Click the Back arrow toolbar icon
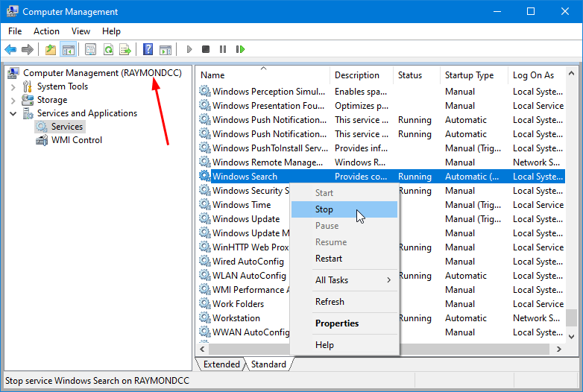This screenshot has height=392, width=583. point(10,49)
